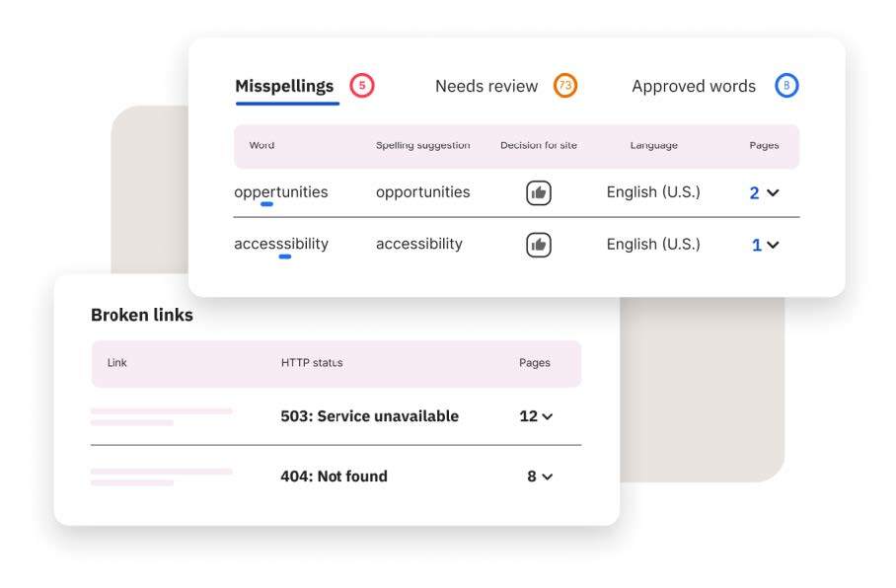This screenshot has width=896, height=588.
Task: Select the Misspellings tab
Action: pos(285,86)
